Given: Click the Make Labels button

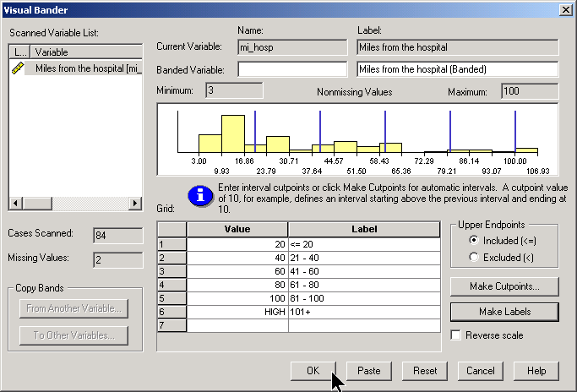Looking at the screenshot, I should click(x=504, y=312).
